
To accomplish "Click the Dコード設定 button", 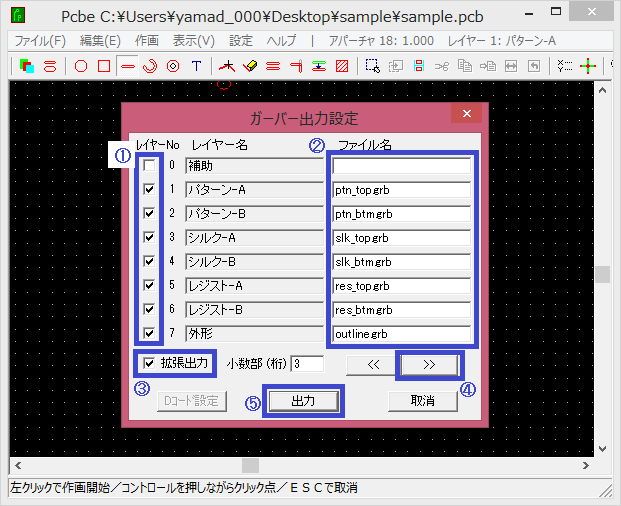I will tap(192, 401).
